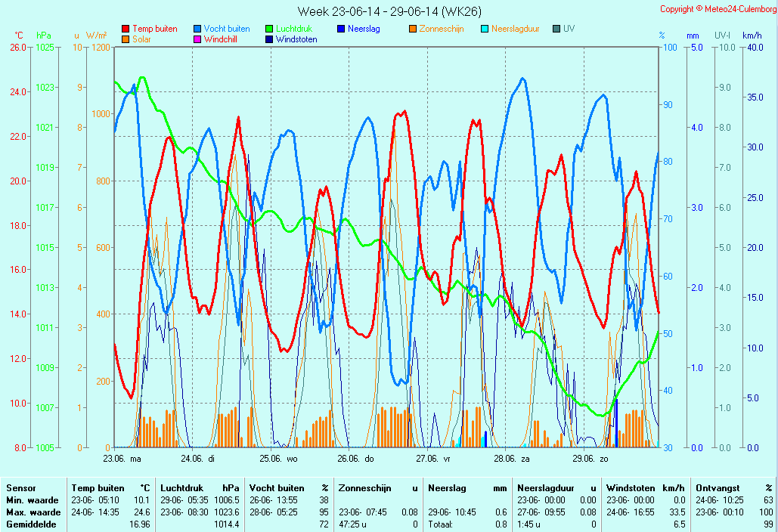Screen dimensions: 778x532
Task: Click the blue Vocht buiten legend swatch
Action: (197, 29)
